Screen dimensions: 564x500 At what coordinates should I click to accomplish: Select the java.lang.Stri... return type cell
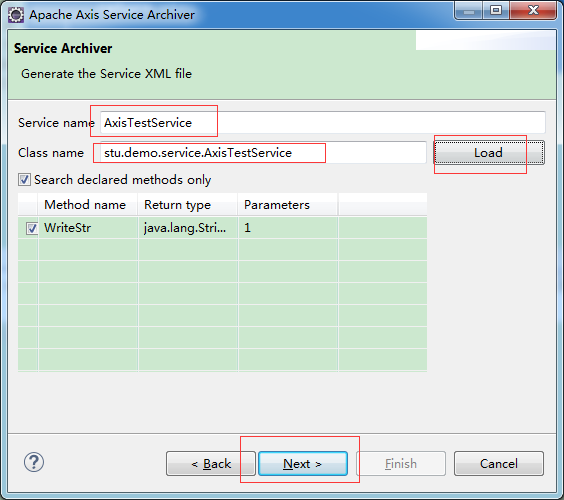pos(187,228)
